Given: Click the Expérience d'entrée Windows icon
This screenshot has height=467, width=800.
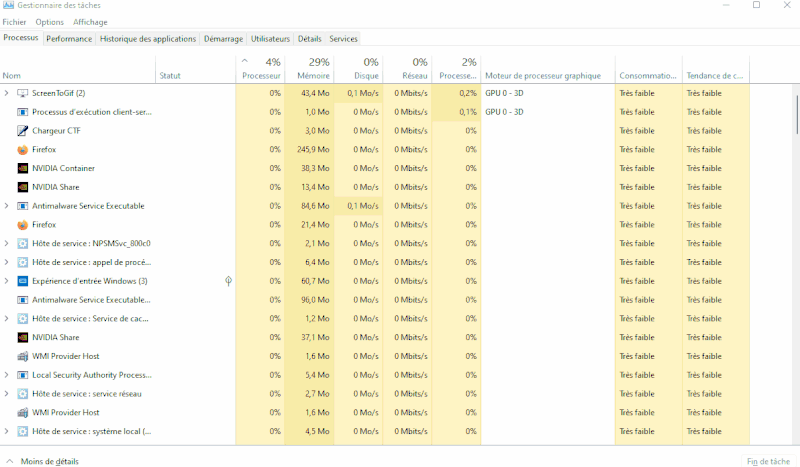Looking at the screenshot, I should point(23,281).
